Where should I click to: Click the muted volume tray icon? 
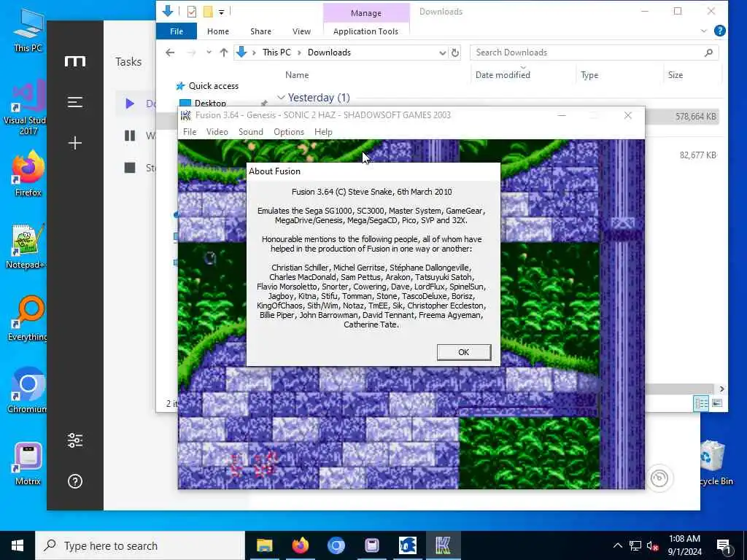(653, 545)
